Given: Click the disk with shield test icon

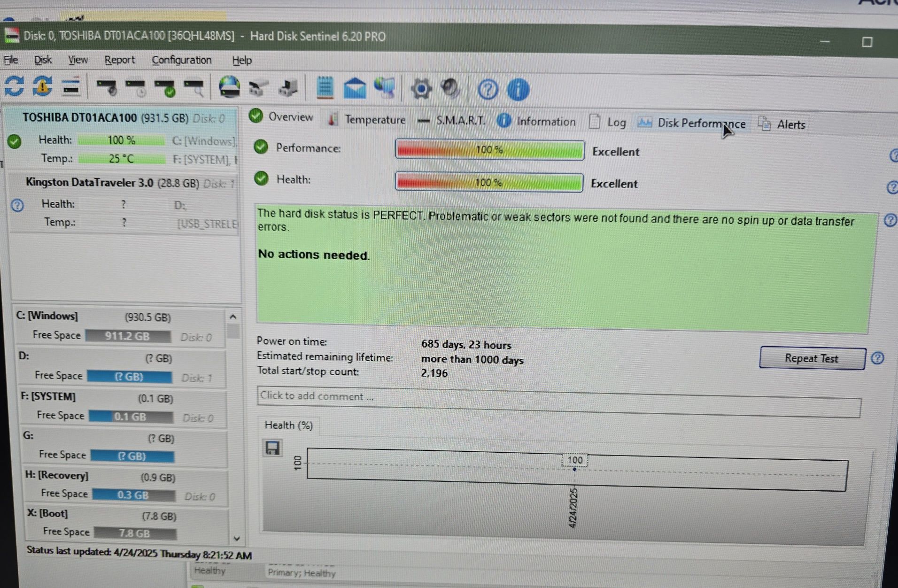Looking at the screenshot, I should pos(107,87).
